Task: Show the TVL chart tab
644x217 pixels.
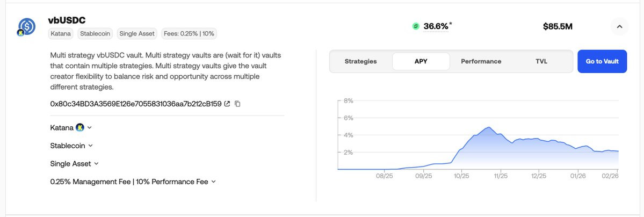Action: pos(541,61)
